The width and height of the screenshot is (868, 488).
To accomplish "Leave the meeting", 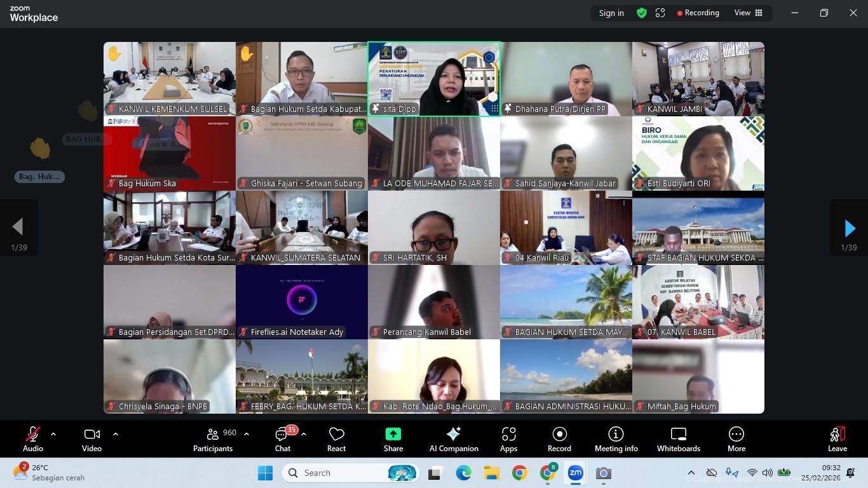I will point(837,439).
